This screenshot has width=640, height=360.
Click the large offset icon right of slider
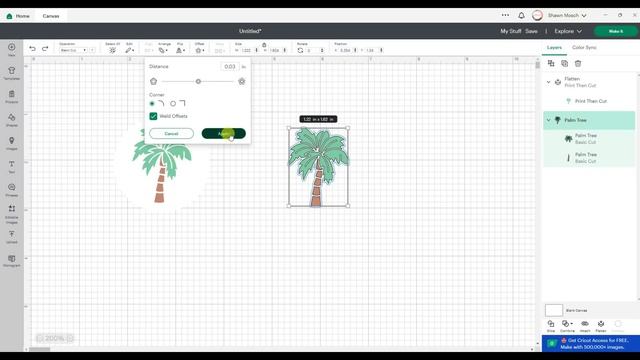tap(242, 82)
